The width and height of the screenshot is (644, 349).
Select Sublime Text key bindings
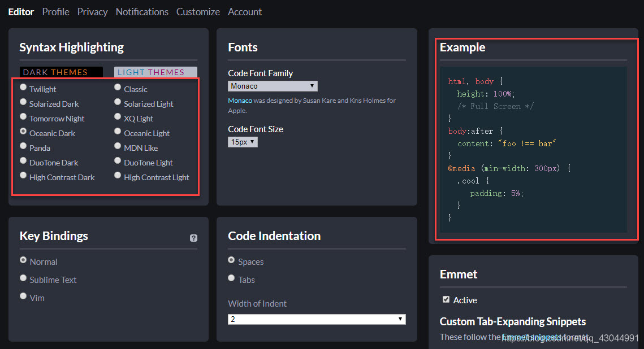coord(23,278)
